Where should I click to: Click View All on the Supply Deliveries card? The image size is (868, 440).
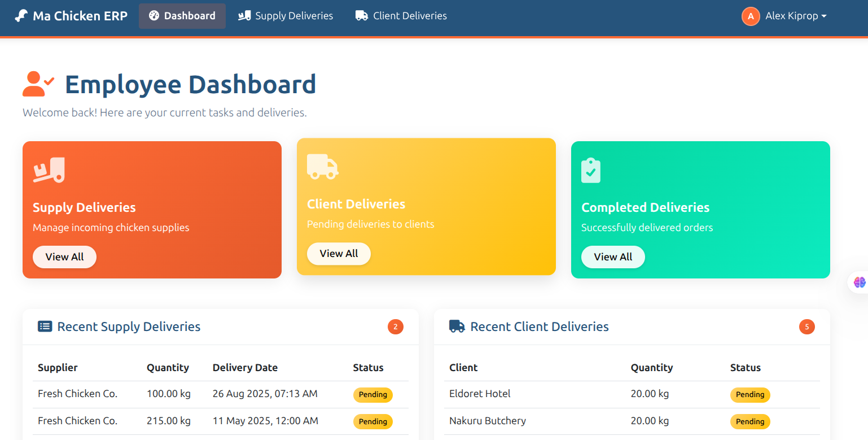coord(64,256)
